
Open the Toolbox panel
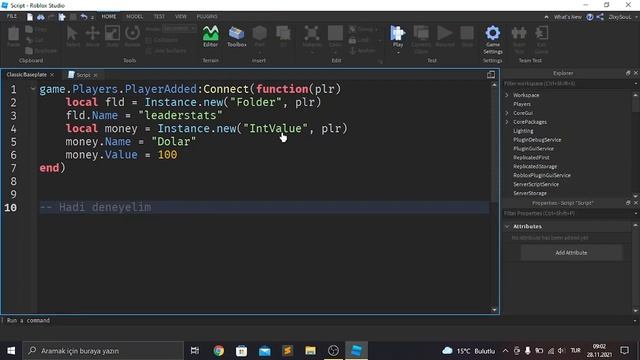pyautogui.click(x=236, y=36)
